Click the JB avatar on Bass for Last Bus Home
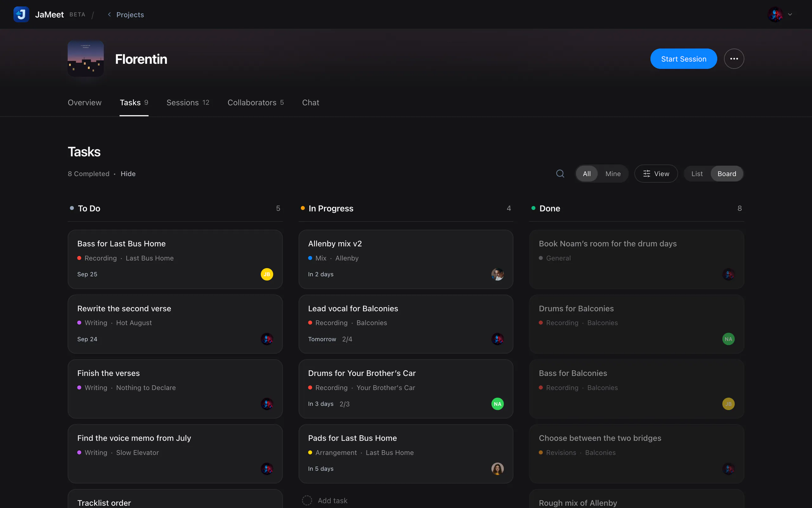The width and height of the screenshot is (812, 508). tap(267, 274)
